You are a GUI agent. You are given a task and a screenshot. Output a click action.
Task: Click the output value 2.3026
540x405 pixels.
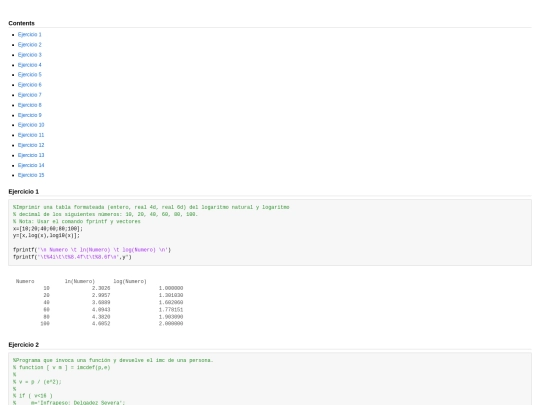click(101, 288)
